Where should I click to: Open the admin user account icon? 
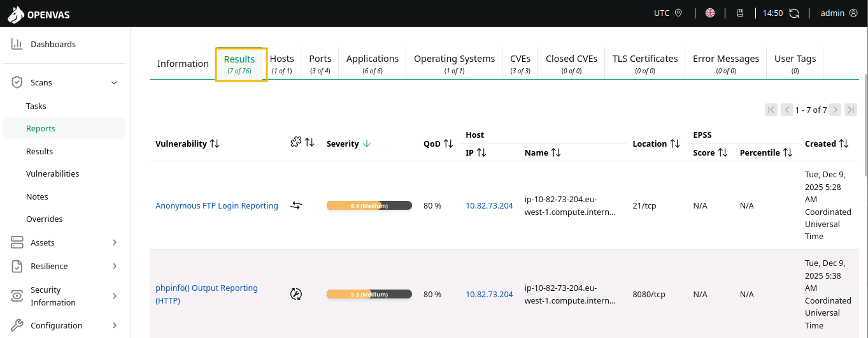click(853, 13)
